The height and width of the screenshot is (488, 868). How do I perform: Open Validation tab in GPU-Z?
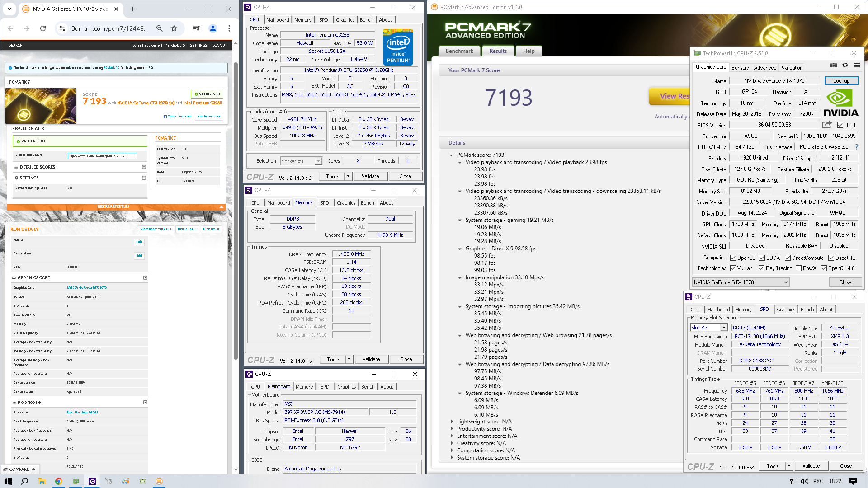(792, 68)
